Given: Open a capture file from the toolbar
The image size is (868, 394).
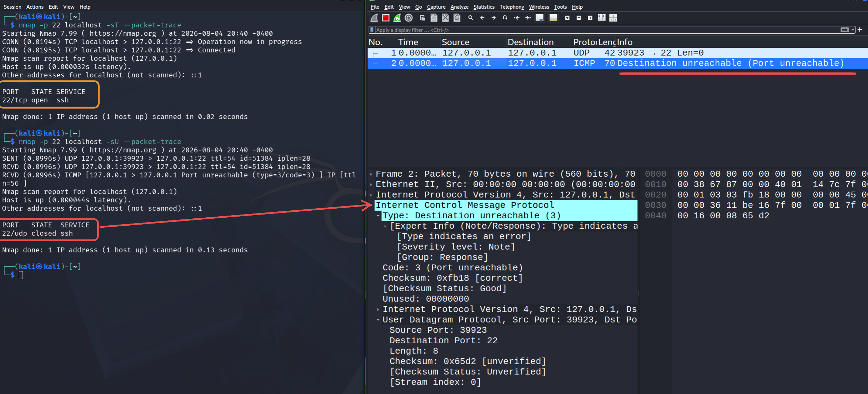Looking at the screenshot, I should tap(422, 18).
